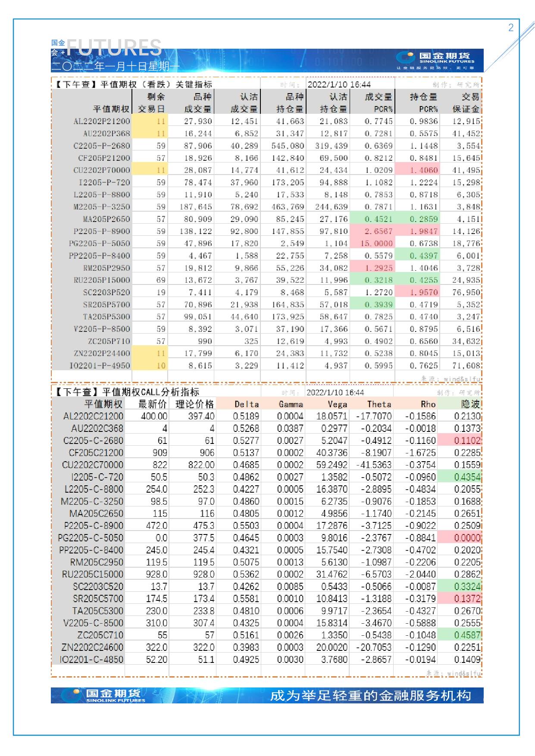
Task: Click implied vol 0.1372
Action: (460, 599)
